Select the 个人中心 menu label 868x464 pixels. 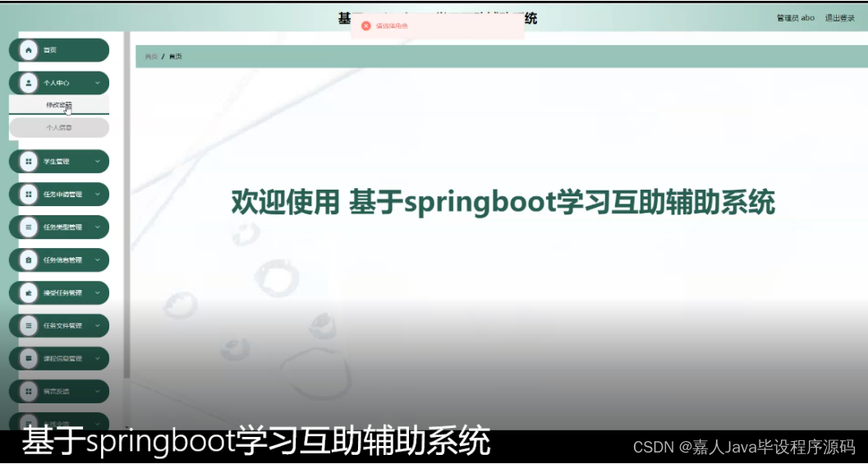pyautogui.click(x=57, y=83)
